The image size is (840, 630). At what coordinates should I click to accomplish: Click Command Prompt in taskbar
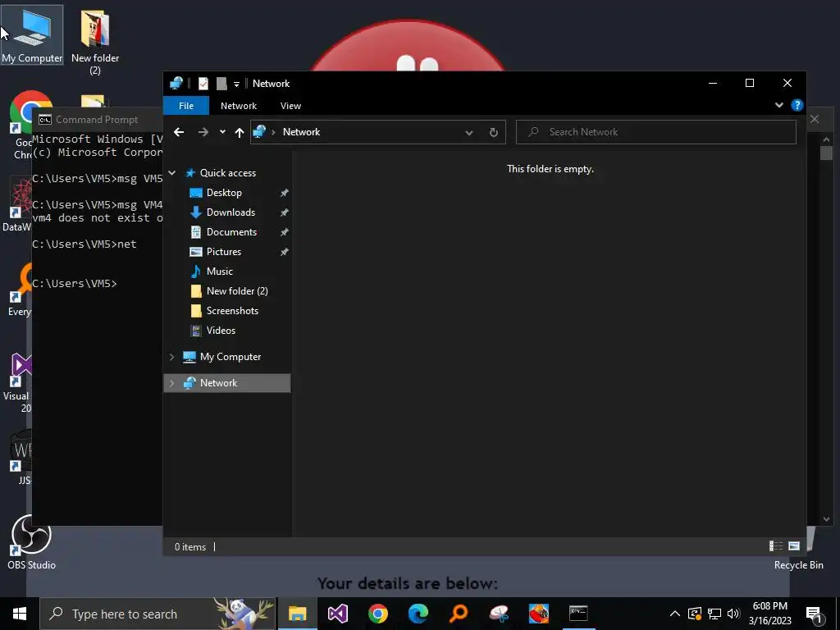578,614
